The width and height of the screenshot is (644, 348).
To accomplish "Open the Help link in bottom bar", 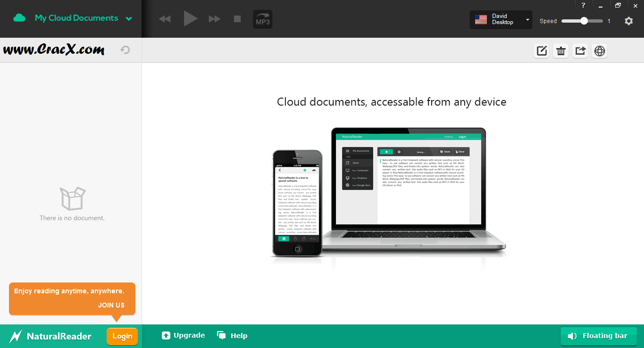I will click(x=232, y=335).
